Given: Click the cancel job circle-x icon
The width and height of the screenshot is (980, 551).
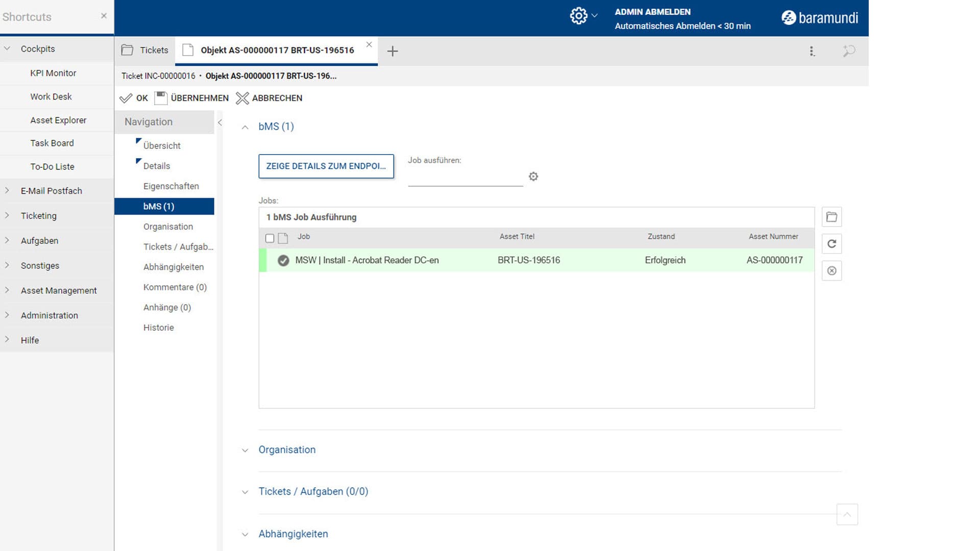Looking at the screenshot, I should (x=831, y=271).
